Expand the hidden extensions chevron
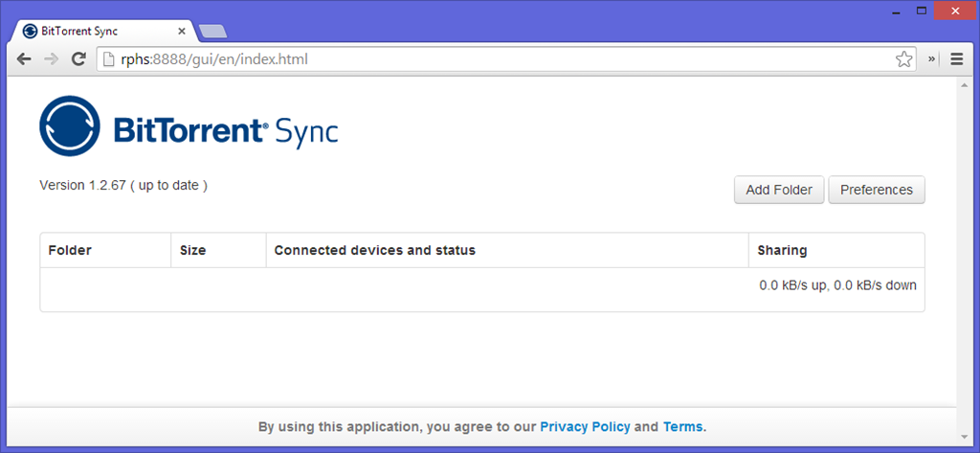 [932, 59]
